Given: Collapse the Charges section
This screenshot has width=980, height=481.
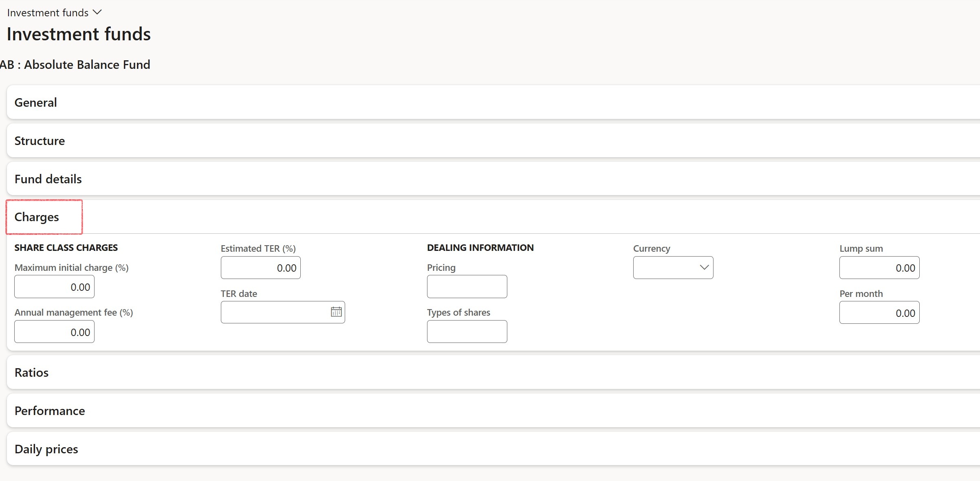Looking at the screenshot, I should click(x=493, y=217).
